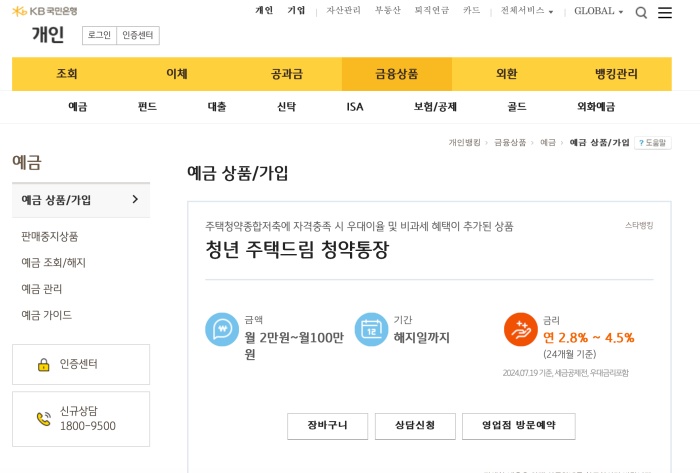Open 카드 top navigation link
This screenshot has width=700, height=473.
[471, 10]
